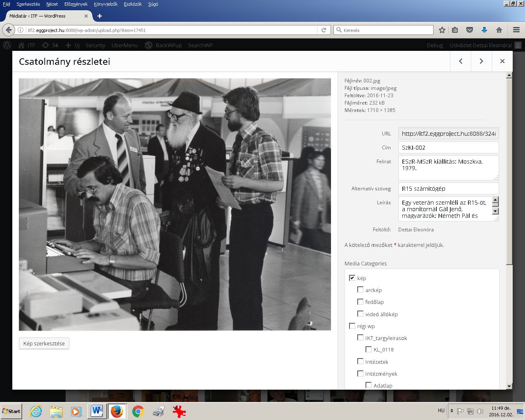Open the Windows Start menu
Image resolution: width=525 pixels, height=420 pixels.
pyautogui.click(x=11, y=411)
